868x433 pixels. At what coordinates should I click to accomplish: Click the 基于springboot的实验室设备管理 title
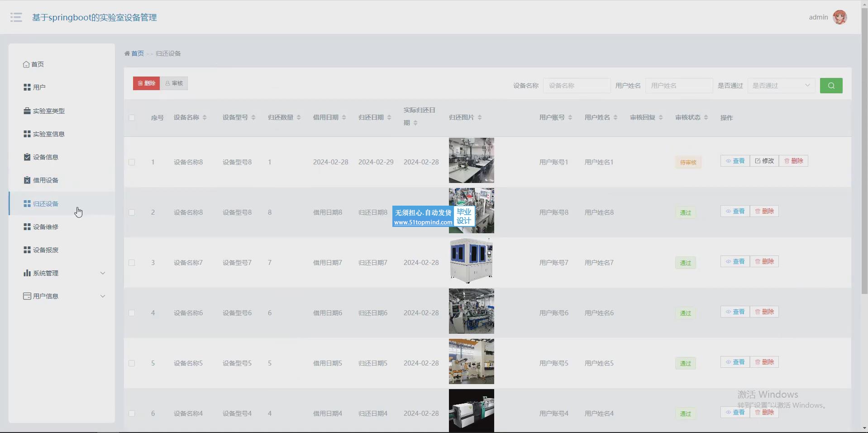click(94, 17)
